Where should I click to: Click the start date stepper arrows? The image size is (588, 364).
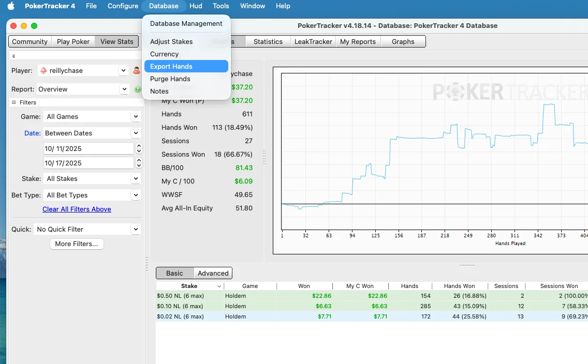(x=139, y=148)
